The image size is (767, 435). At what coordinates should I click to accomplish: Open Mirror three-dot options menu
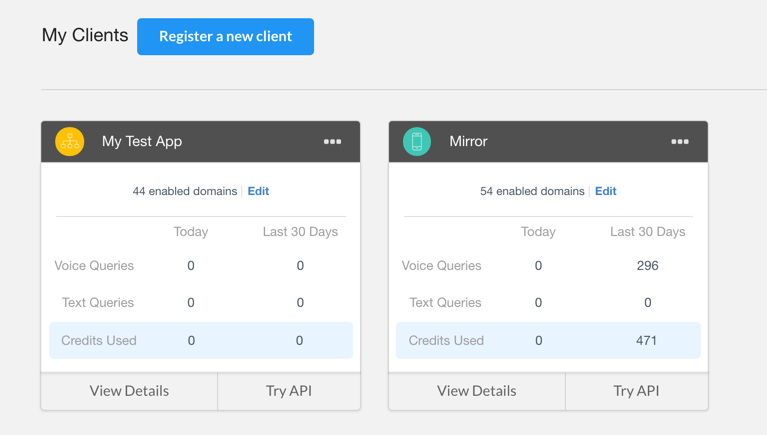(x=680, y=142)
